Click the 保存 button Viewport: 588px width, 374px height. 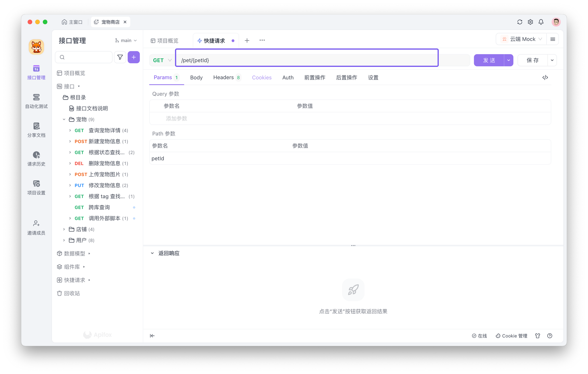coord(532,60)
